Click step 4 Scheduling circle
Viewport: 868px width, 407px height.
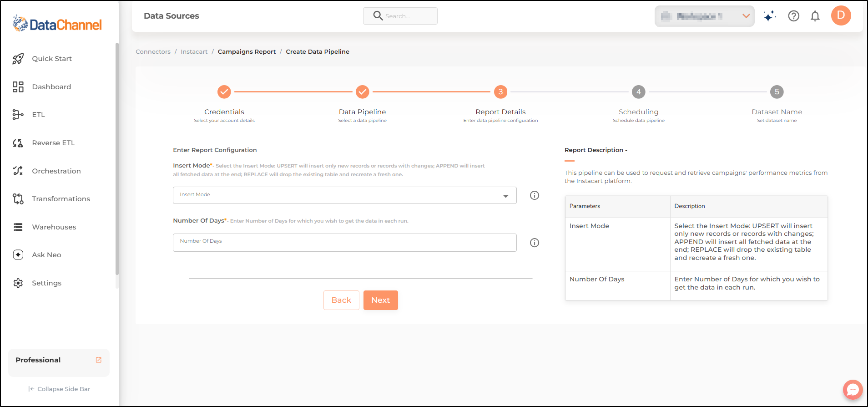coord(639,92)
